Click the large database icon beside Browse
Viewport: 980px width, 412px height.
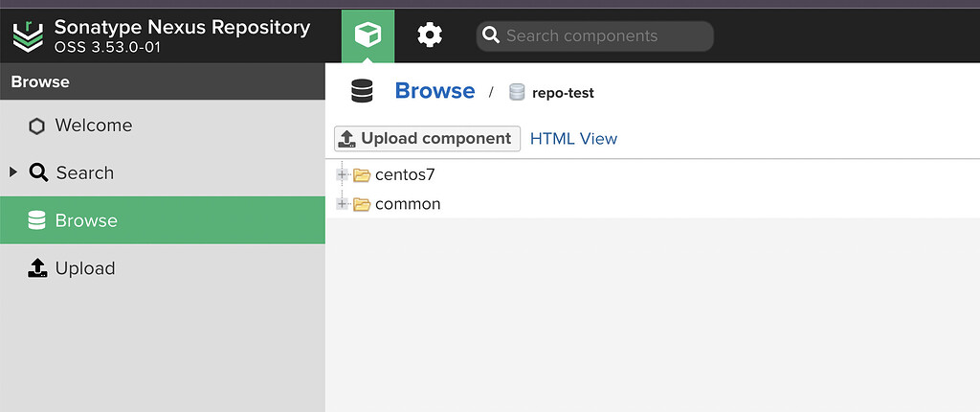[x=362, y=91]
